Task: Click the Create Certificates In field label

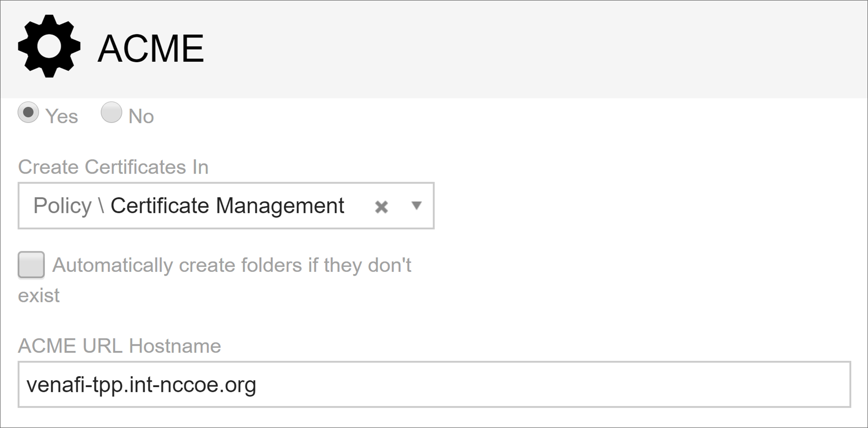Action: click(113, 167)
